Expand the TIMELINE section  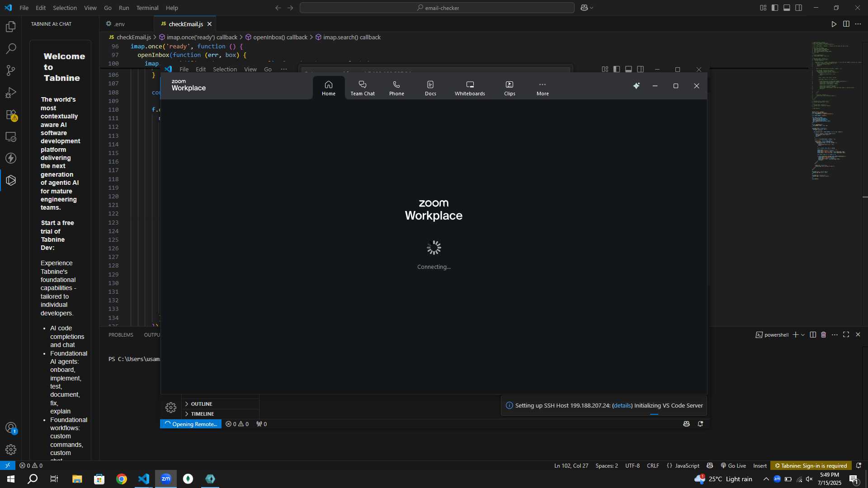(220, 414)
